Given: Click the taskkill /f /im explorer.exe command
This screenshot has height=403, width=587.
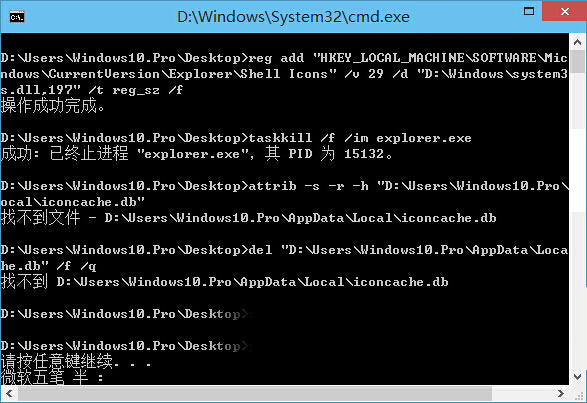Looking at the screenshot, I should tap(360, 138).
